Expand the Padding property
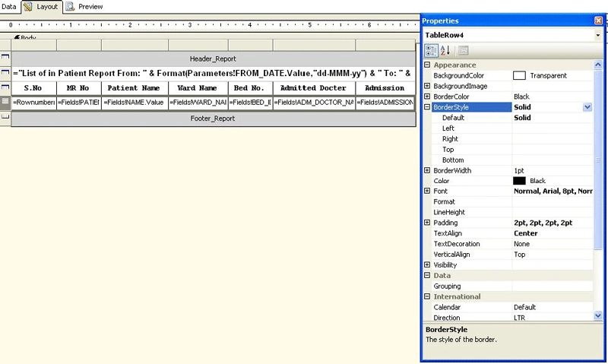This screenshot has height=364, width=608. pos(427,223)
